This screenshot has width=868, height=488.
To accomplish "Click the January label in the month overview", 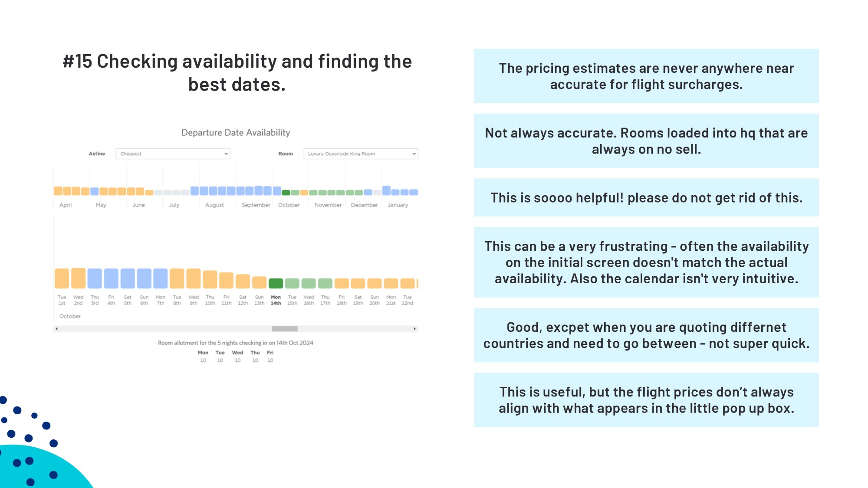I will (398, 205).
